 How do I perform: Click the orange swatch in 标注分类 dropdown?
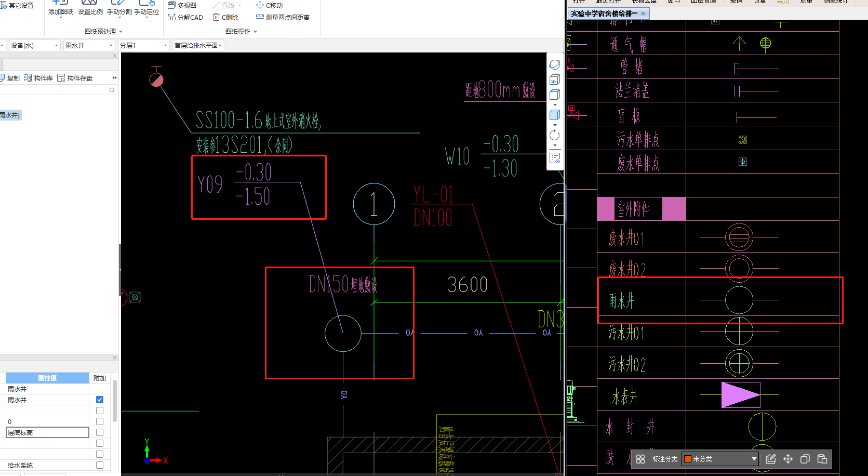tap(688, 459)
